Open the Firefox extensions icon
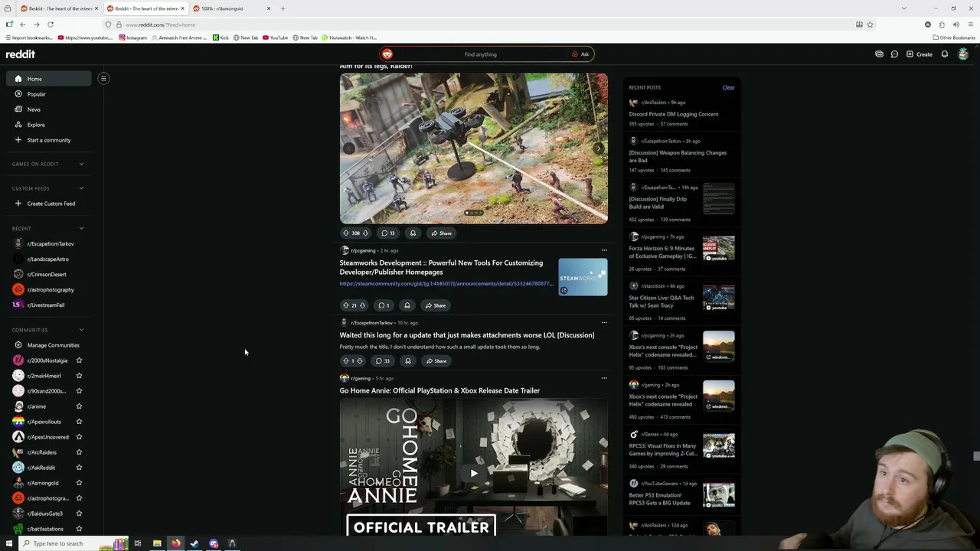980x551 pixels. tap(942, 24)
